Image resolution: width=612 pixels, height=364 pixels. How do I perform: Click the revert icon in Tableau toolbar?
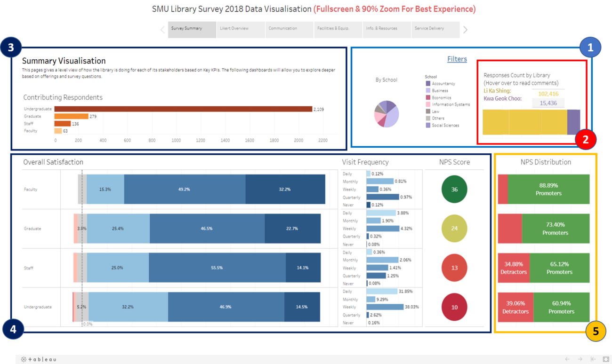click(593, 359)
